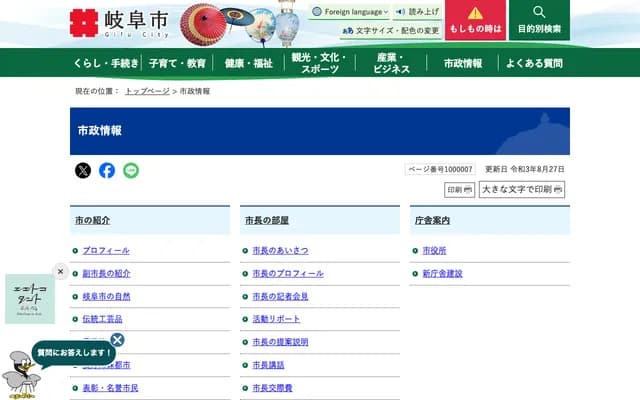Open 観光・文化・スポーツ menu
640x400 pixels.
click(320, 63)
